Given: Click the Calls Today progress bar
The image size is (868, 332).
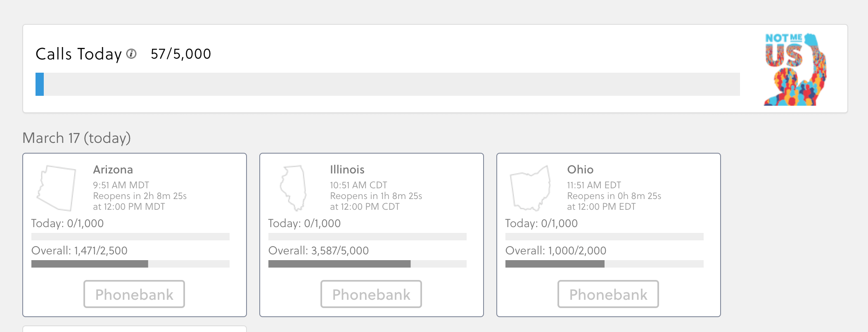Looking at the screenshot, I should pos(388,84).
